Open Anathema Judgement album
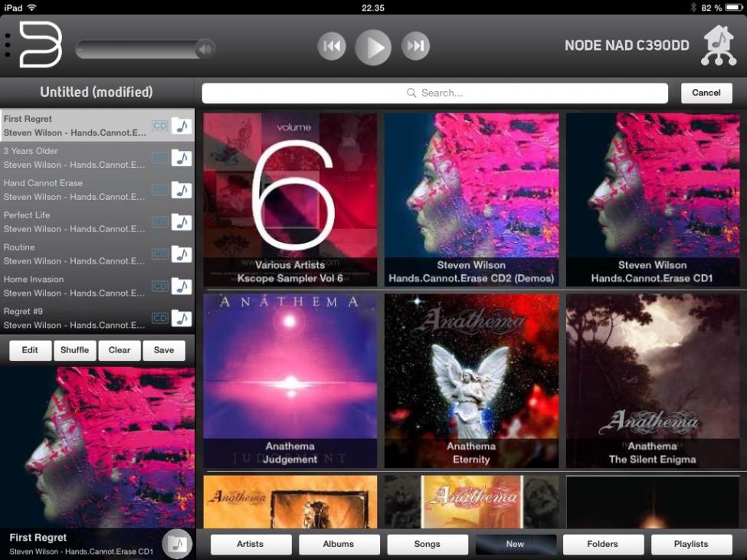Viewport: 747px width, 560px height. (x=290, y=381)
